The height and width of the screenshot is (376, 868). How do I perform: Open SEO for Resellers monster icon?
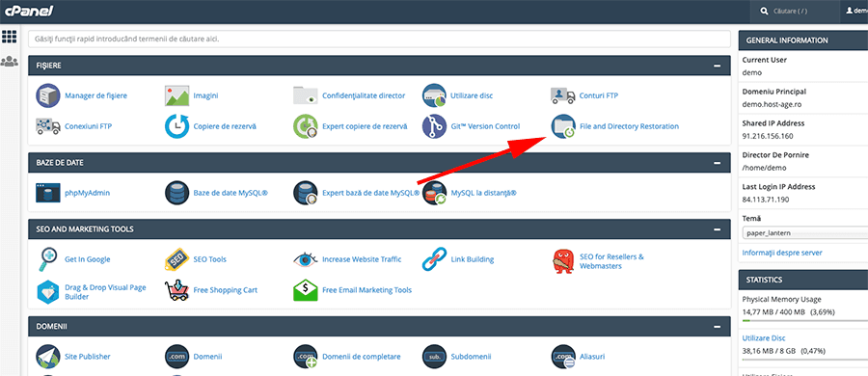coord(563,261)
